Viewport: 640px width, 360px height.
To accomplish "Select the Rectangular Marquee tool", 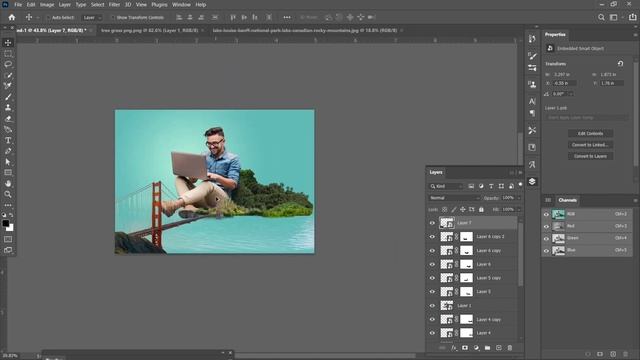I will 8,54.
